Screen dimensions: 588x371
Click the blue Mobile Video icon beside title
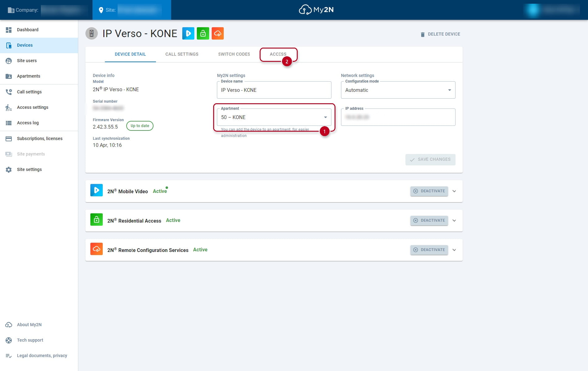[188, 33]
